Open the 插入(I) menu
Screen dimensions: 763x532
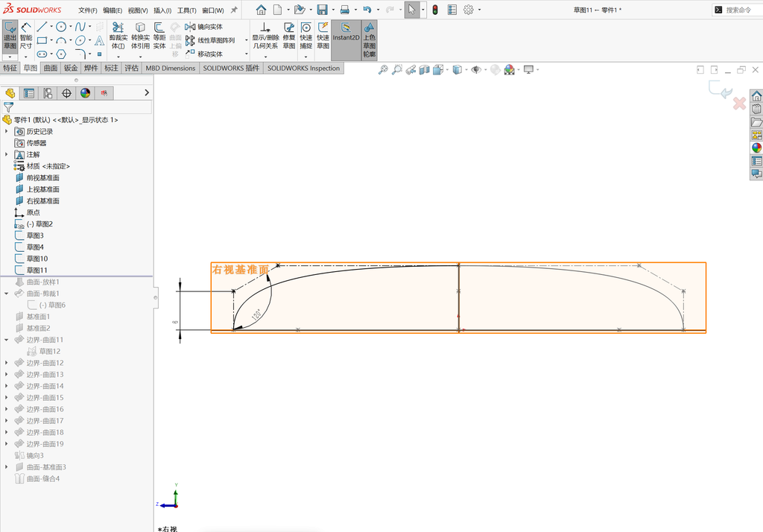click(162, 10)
